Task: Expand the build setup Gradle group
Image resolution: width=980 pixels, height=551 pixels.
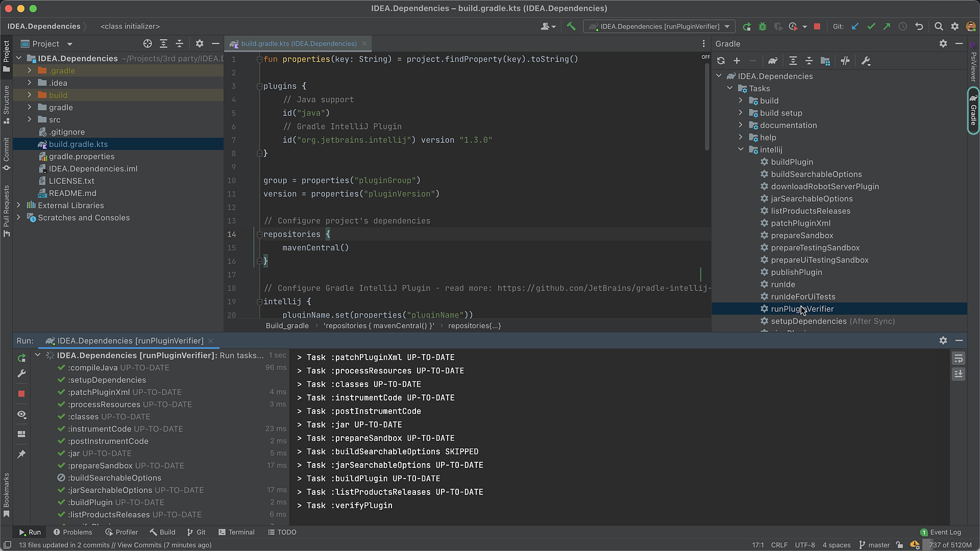Action: pos(741,113)
